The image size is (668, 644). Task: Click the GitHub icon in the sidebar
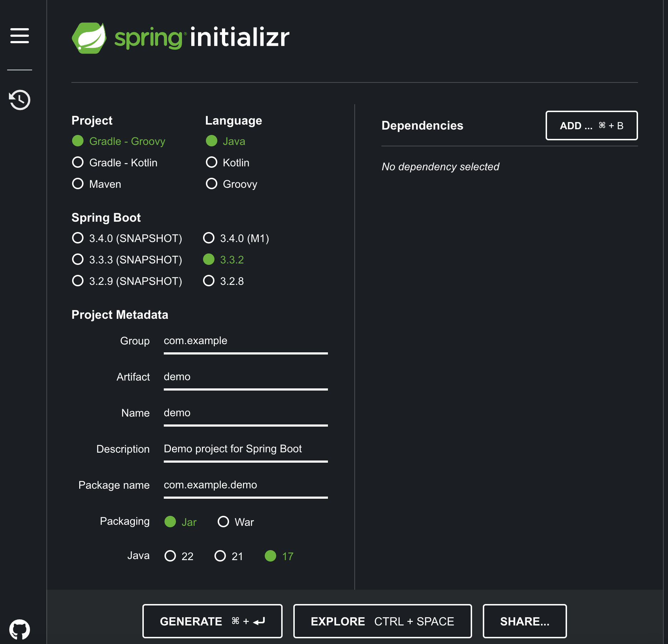coord(20,629)
